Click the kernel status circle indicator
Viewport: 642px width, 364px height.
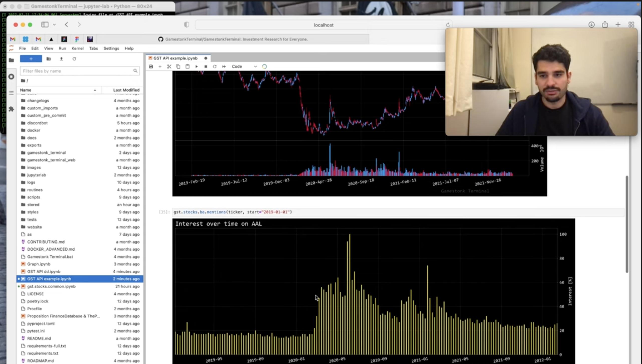[x=264, y=66]
